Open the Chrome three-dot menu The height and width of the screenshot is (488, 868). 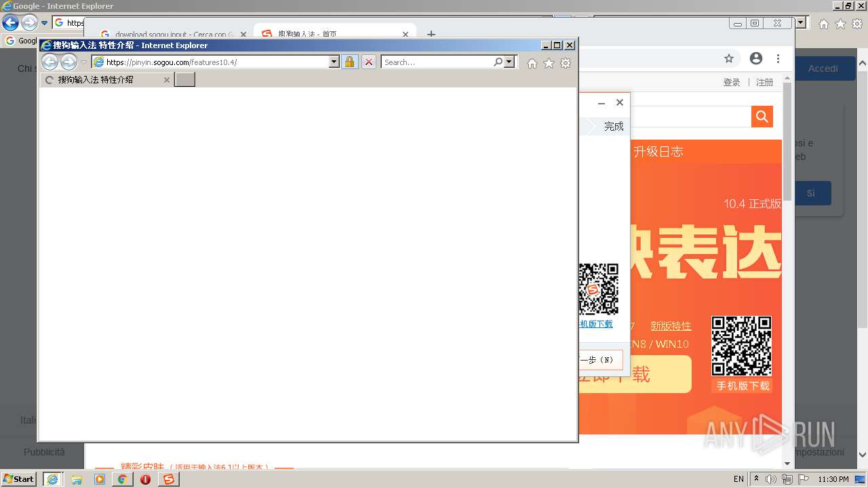coord(778,59)
